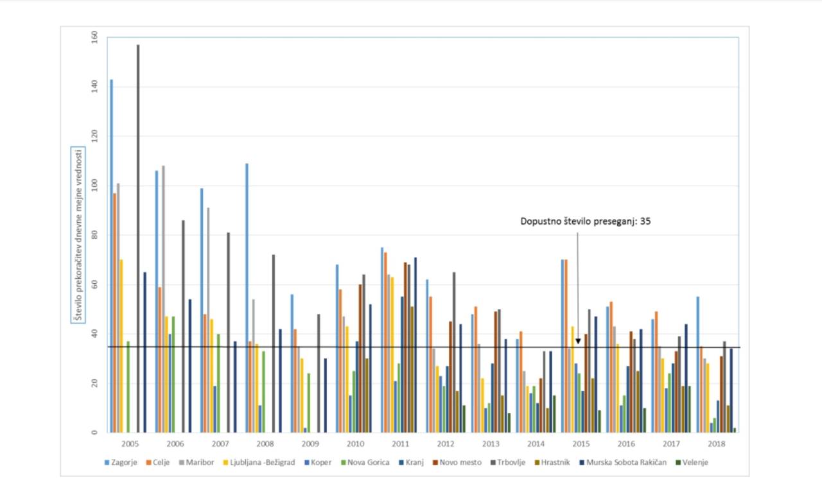822x504 pixels.
Task: Click the 2005 x-axis year label
Action: point(130,444)
